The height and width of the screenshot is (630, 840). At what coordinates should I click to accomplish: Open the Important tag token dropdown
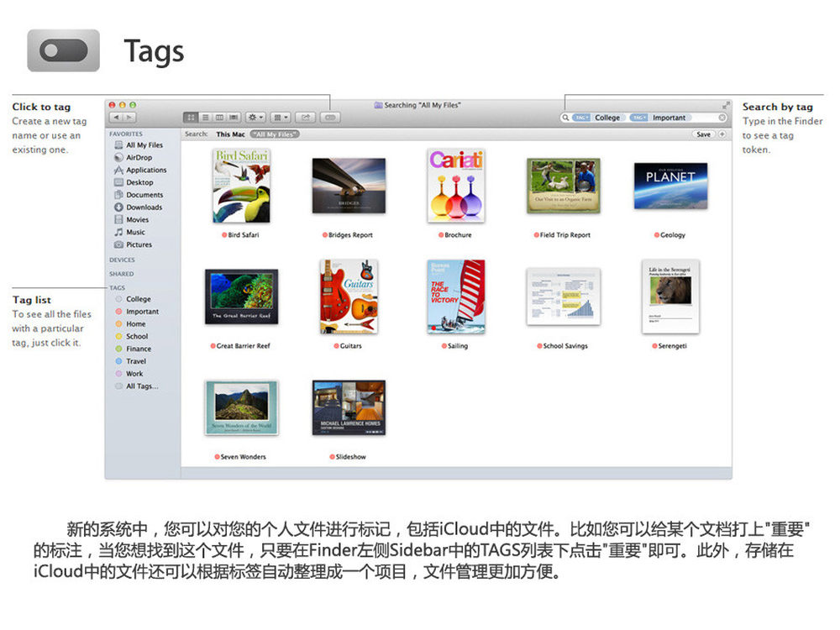point(638,118)
